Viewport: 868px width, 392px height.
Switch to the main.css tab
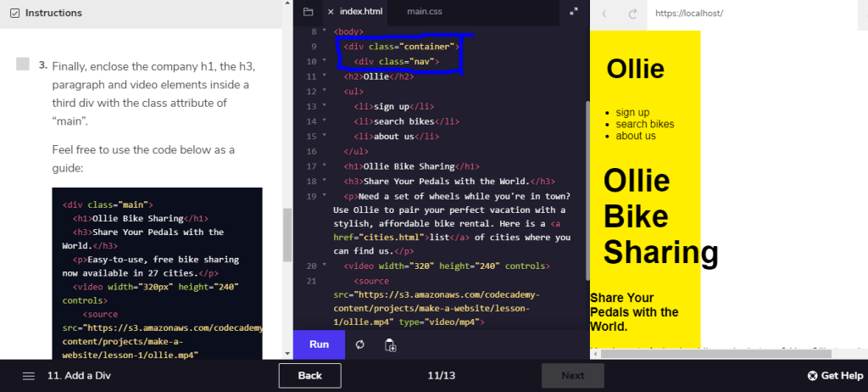click(x=424, y=12)
